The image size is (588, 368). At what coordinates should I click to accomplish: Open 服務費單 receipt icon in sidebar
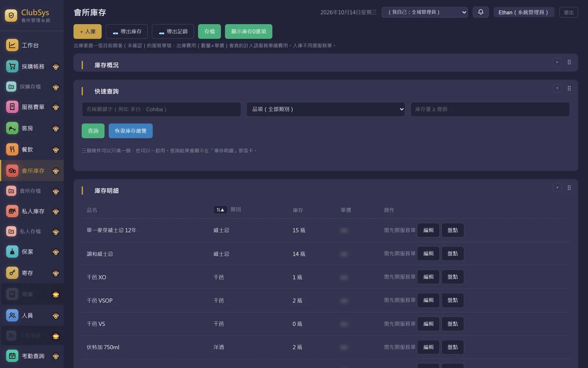12,107
